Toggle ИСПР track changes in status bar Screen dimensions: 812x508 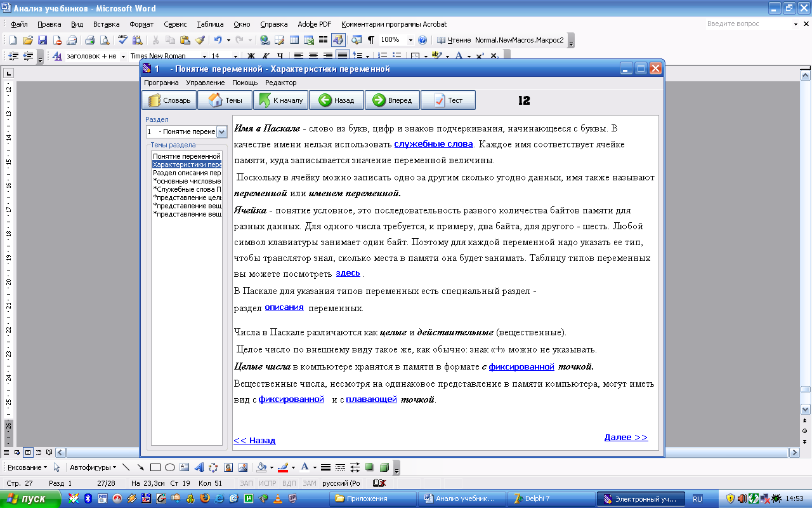(x=268, y=484)
